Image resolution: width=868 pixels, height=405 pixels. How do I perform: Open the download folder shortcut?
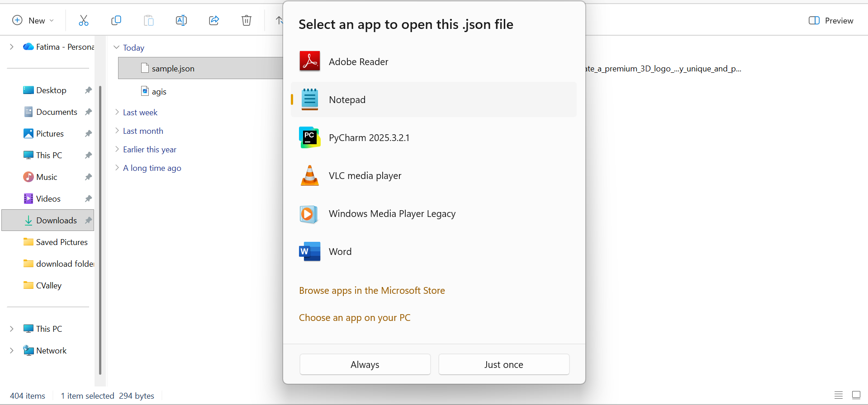tap(59, 264)
